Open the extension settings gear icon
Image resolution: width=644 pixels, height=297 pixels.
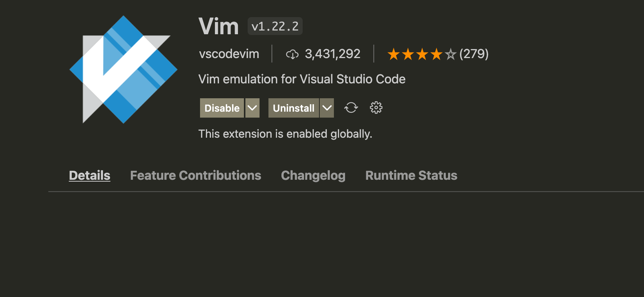pos(376,108)
